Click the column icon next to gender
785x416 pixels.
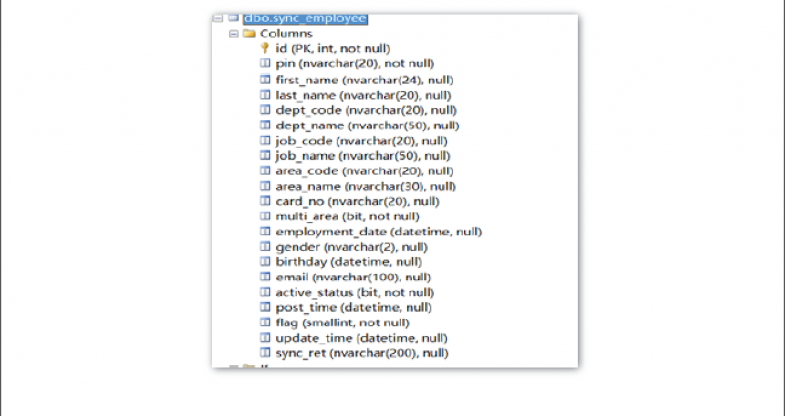pos(265,246)
